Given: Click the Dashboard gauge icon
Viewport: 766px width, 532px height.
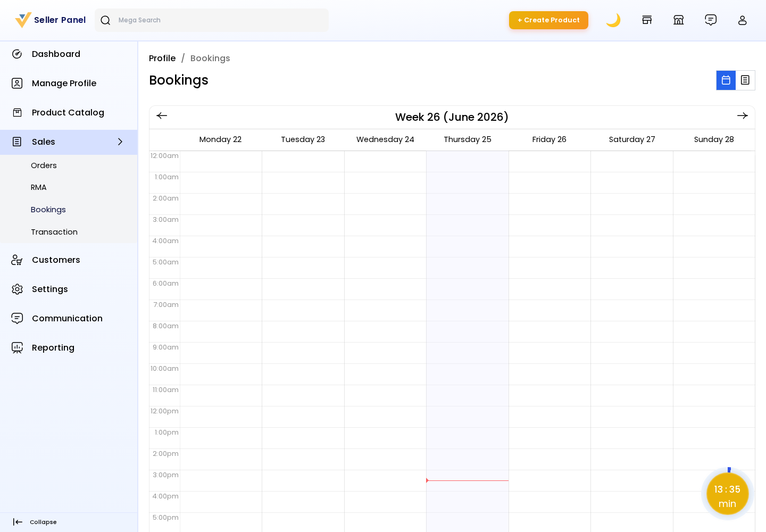Looking at the screenshot, I should [x=17, y=54].
